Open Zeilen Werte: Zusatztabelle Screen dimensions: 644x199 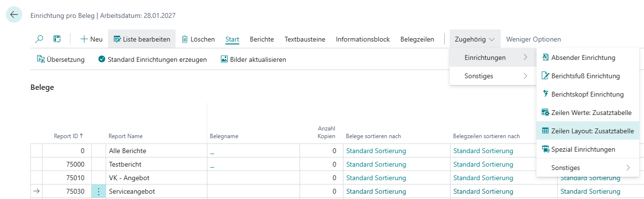click(588, 113)
